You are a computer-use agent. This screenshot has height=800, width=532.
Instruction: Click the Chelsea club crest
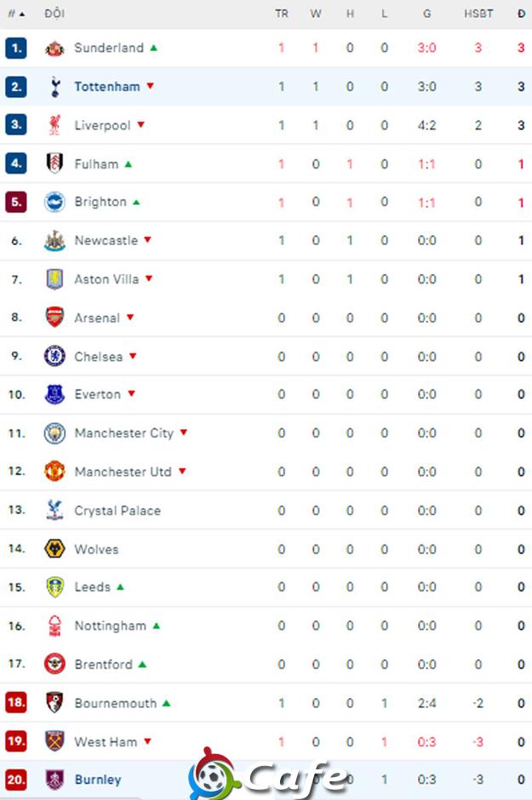click(x=54, y=356)
